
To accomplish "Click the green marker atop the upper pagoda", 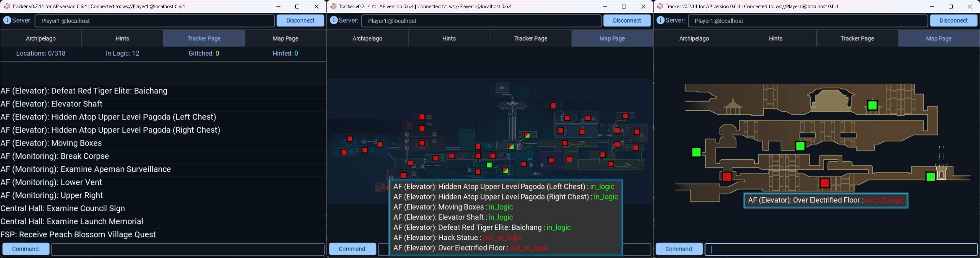I will coord(872,105).
